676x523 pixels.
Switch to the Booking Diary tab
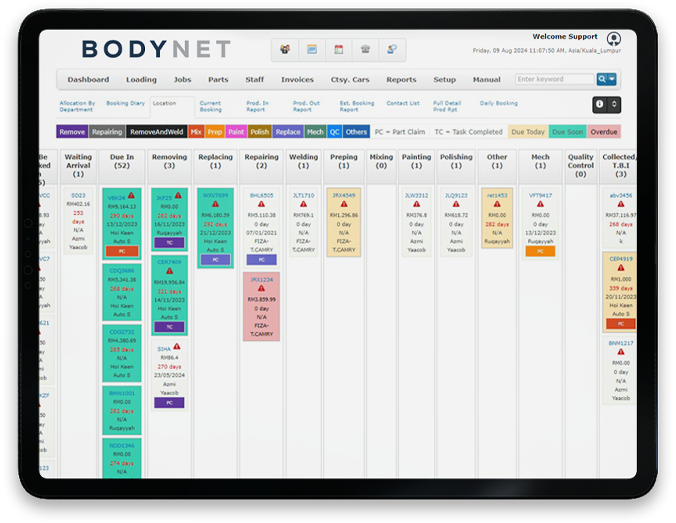(125, 103)
